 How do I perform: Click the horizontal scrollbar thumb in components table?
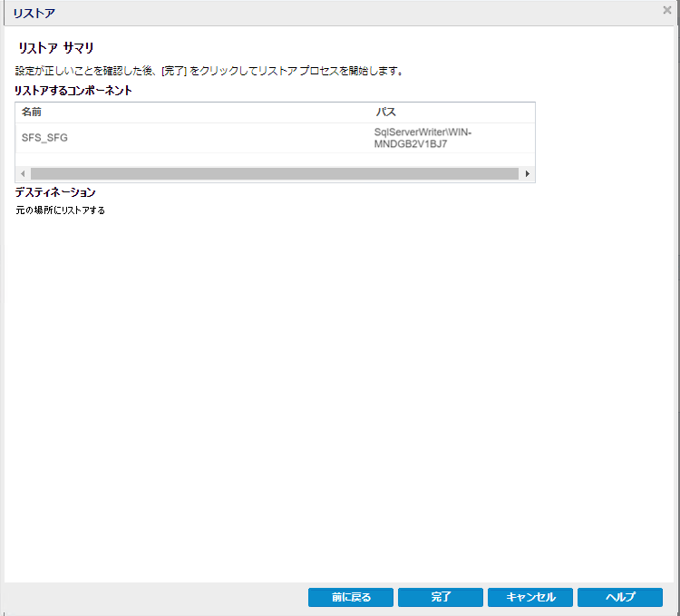275,174
